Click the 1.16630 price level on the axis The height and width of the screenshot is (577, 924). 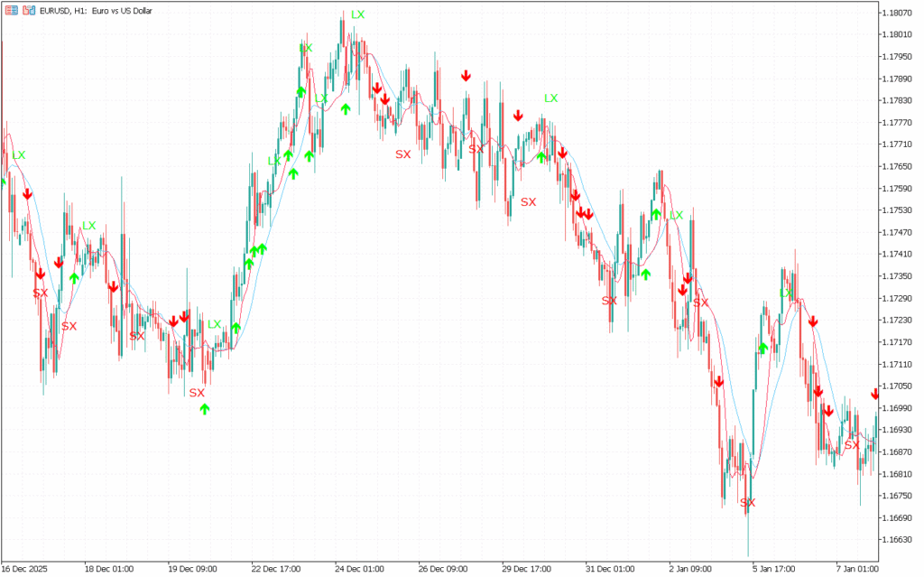pos(900,540)
